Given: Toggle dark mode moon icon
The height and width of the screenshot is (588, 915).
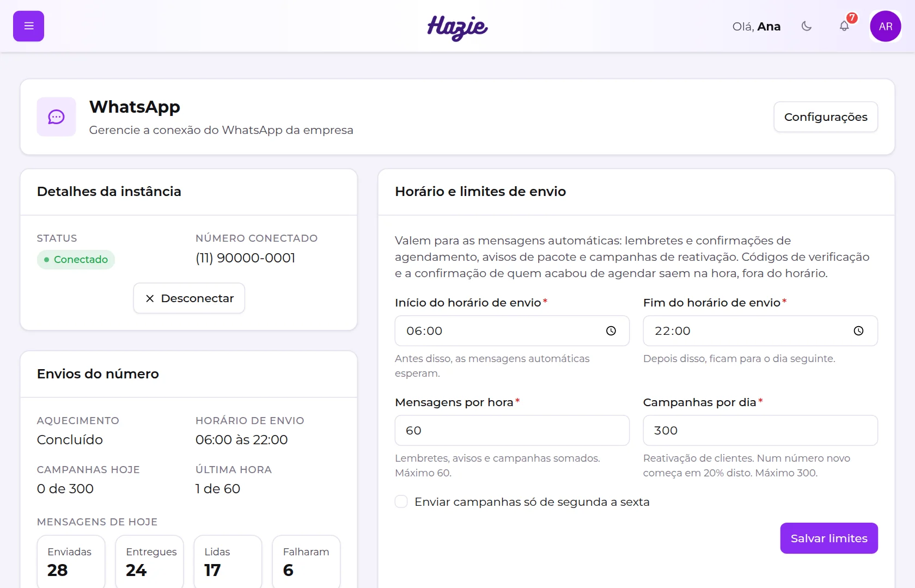Looking at the screenshot, I should pos(807,26).
